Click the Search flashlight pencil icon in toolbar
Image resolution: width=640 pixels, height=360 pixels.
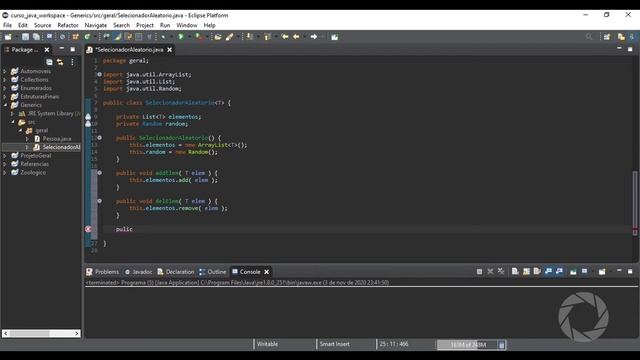[229, 37]
